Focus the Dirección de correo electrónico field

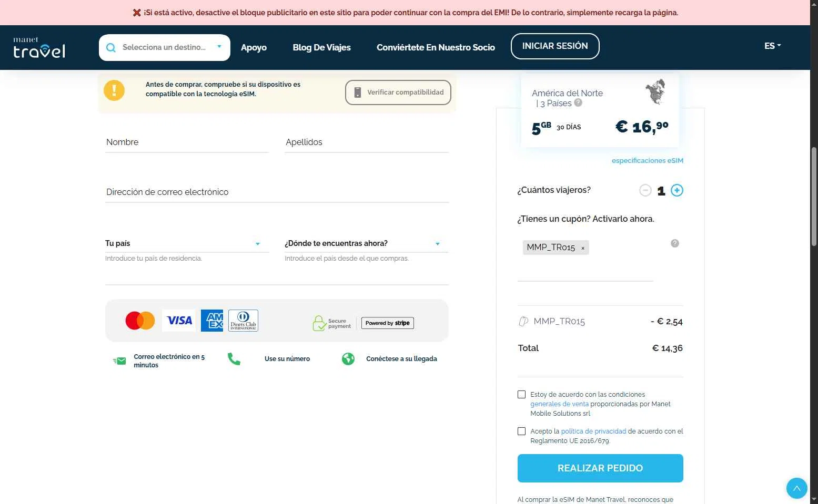pos(277,192)
